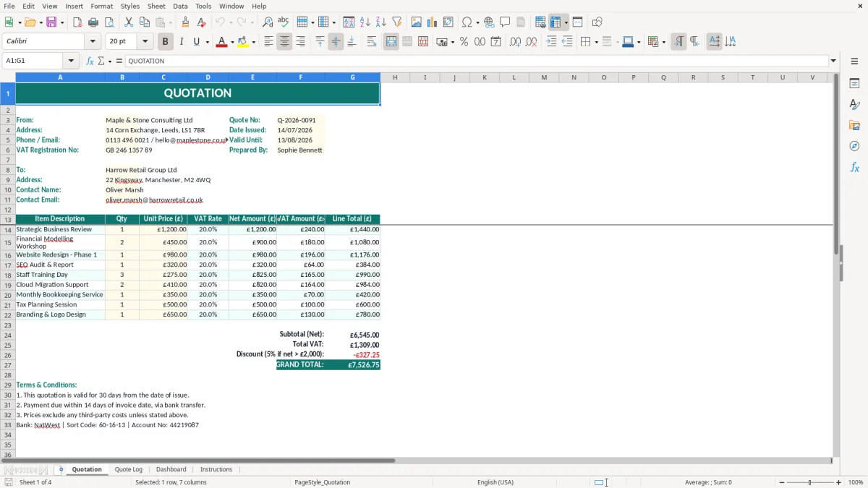Switch to Instructions sheet tab
This screenshot has width=868, height=488.
tap(216, 470)
